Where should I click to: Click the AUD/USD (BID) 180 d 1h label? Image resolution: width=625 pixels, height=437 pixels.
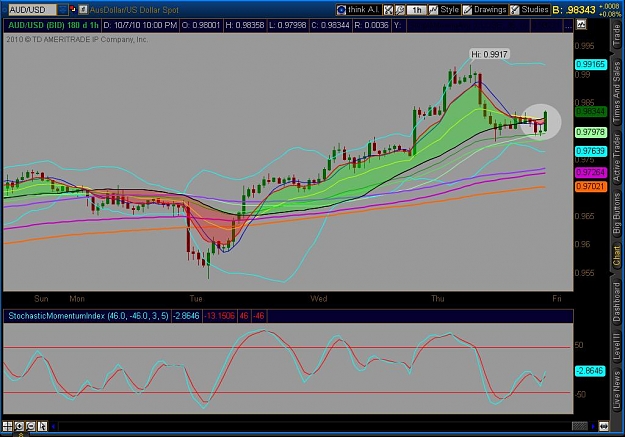pyautogui.click(x=53, y=26)
